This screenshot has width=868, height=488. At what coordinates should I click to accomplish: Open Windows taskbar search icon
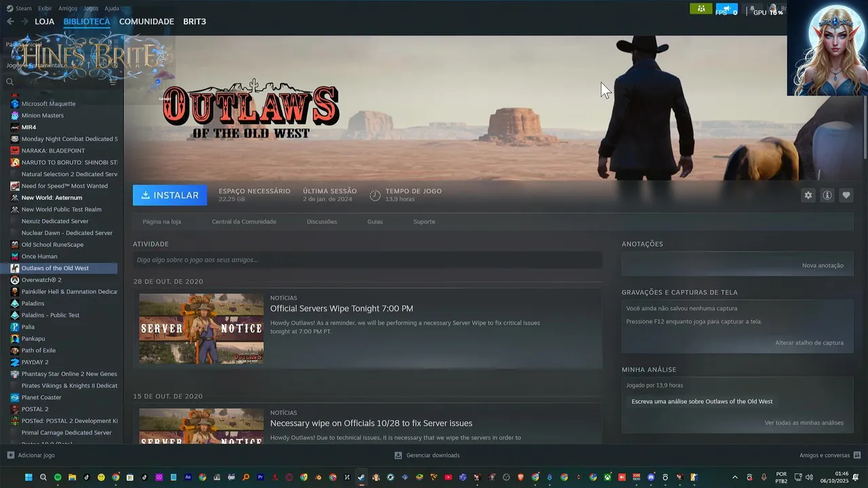pyautogui.click(x=43, y=477)
